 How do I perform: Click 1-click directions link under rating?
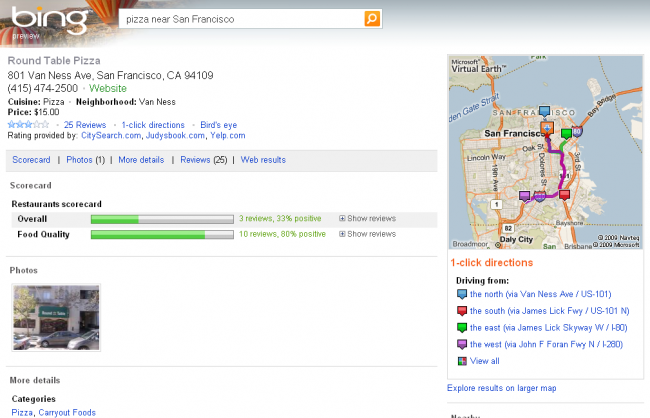pos(153,125)
